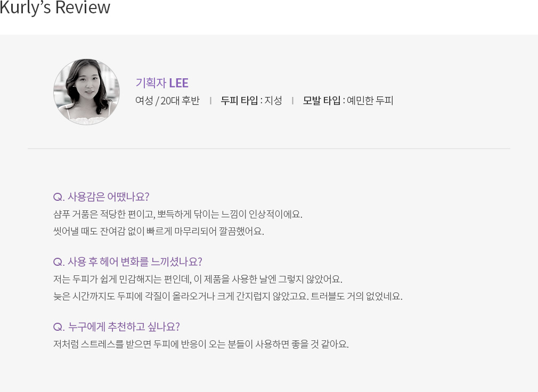Click the Kurly's Review heading
This screenshot has width=538, height=392.
tap(55, 7)
